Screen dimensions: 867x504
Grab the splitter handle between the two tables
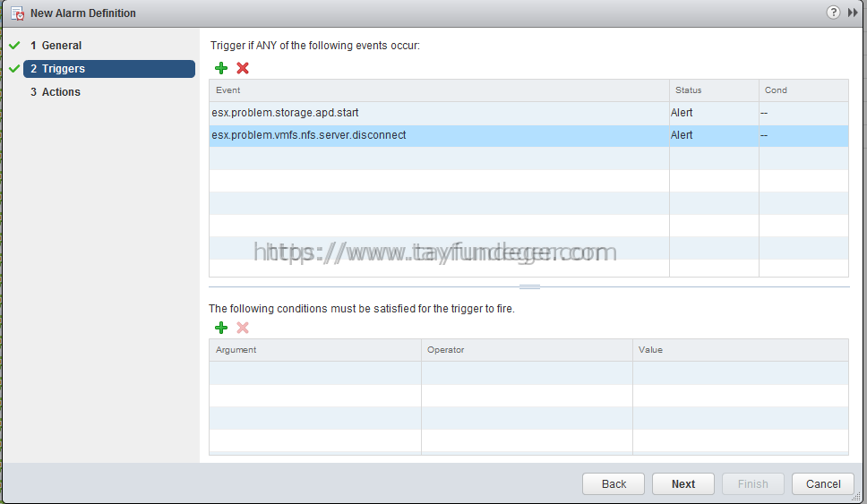pyautogui.click(x=529, y=286)
